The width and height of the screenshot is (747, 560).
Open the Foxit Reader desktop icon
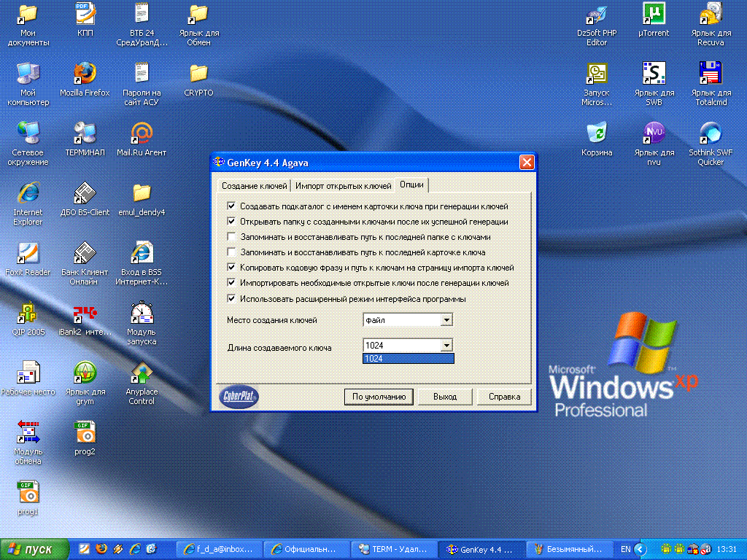[28, 253]
